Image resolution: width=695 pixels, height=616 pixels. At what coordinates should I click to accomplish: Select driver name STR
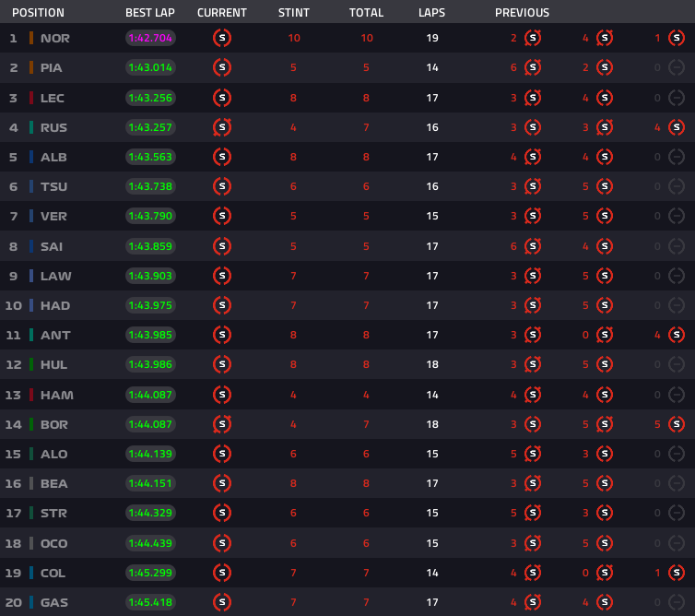pos(53,513)
